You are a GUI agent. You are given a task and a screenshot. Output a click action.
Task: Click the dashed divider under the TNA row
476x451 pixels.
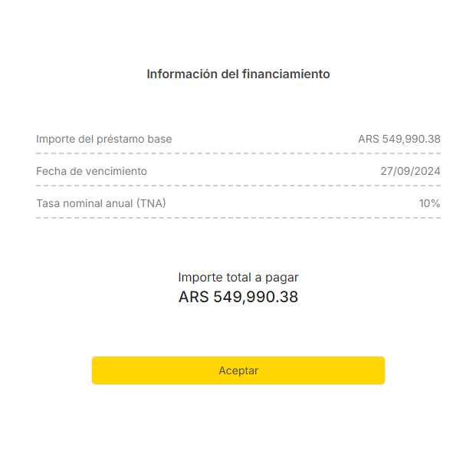click(x=238, y=218)
